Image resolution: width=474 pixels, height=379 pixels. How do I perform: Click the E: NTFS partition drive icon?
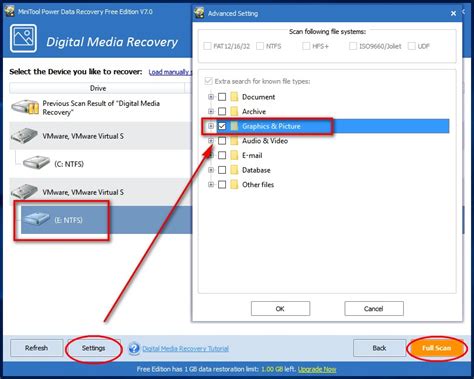[37, 219]
